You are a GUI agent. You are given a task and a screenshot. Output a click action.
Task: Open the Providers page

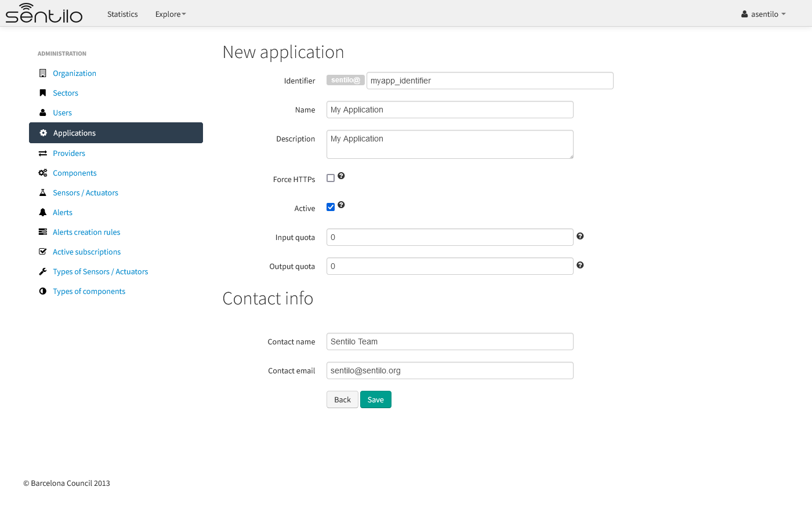click(x=69, y=153)
